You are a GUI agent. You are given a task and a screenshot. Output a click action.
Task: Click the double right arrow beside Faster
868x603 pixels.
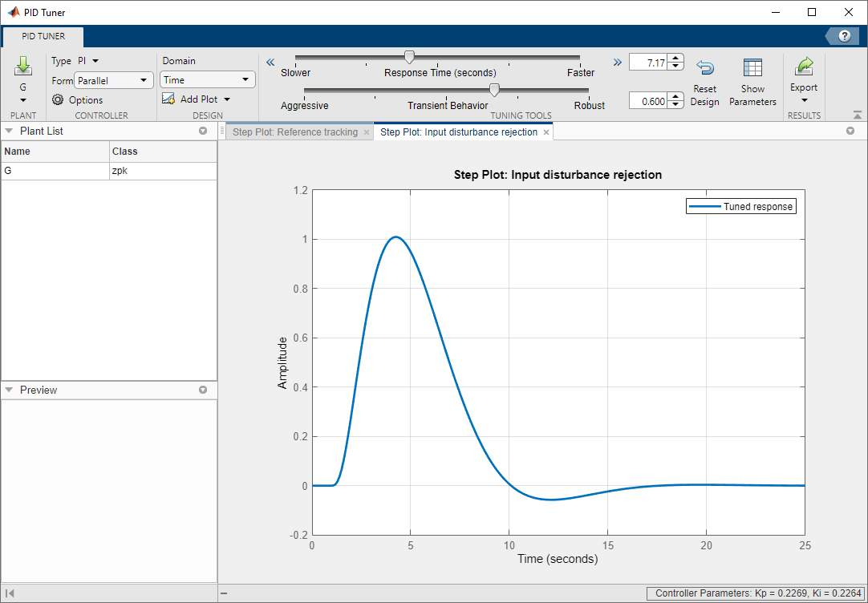617,63
